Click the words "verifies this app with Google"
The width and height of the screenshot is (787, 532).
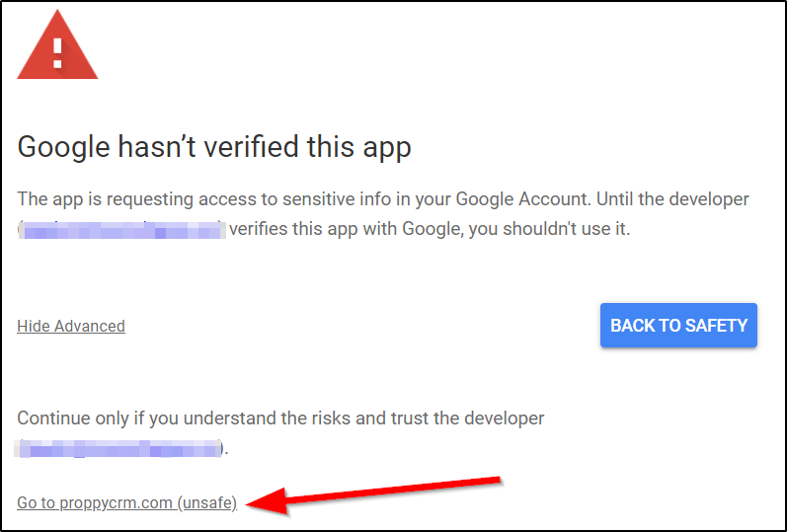(x=346, y=230)
